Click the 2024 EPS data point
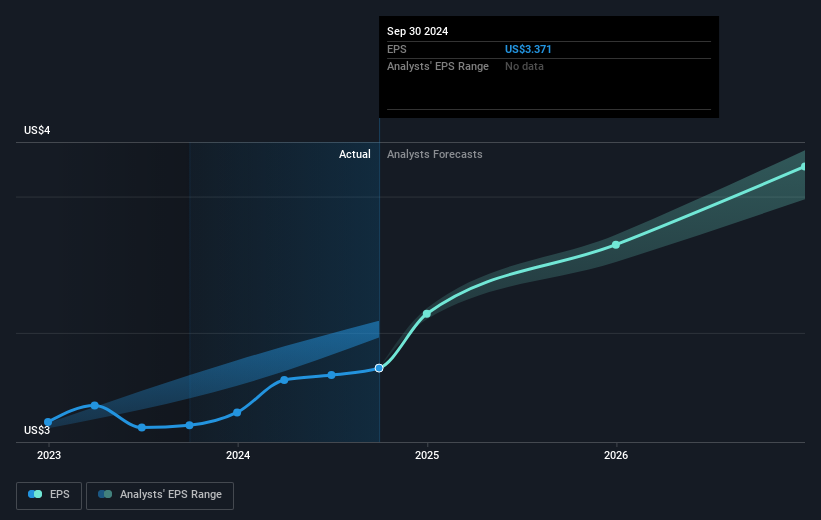The width and height of the screenshot is (821, 520). tap(237, 413)
